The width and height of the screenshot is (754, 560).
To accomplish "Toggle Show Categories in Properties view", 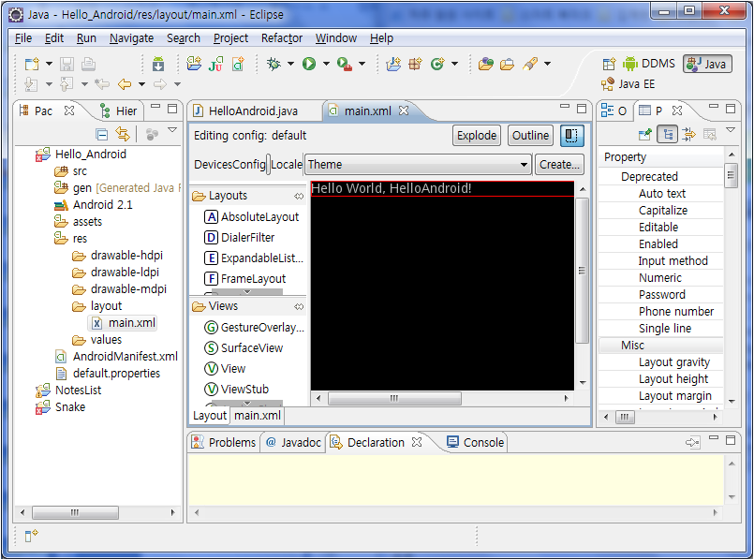I will 668,134.
